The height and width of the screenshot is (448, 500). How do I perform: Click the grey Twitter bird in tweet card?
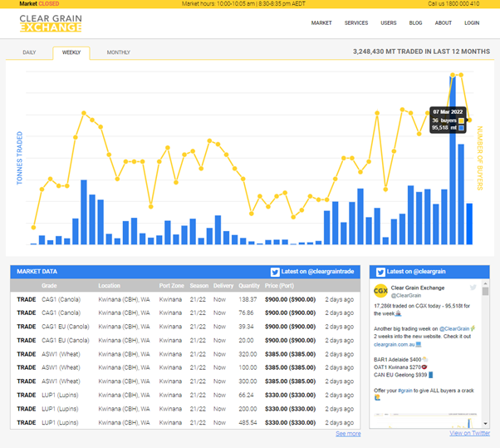[473, 288]
